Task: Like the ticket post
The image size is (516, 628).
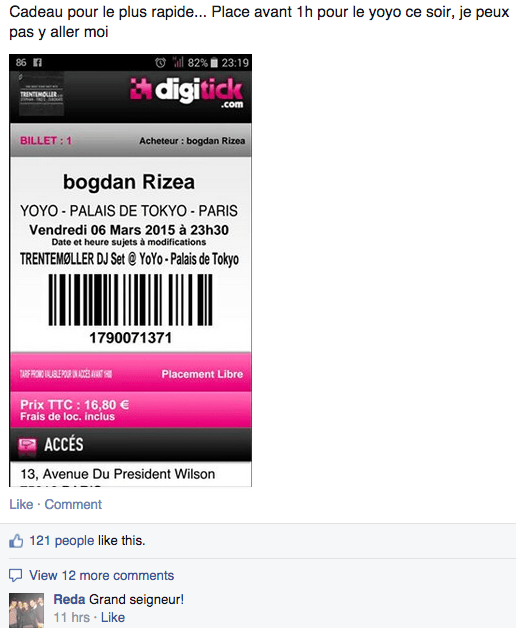Action: [21, 504]
